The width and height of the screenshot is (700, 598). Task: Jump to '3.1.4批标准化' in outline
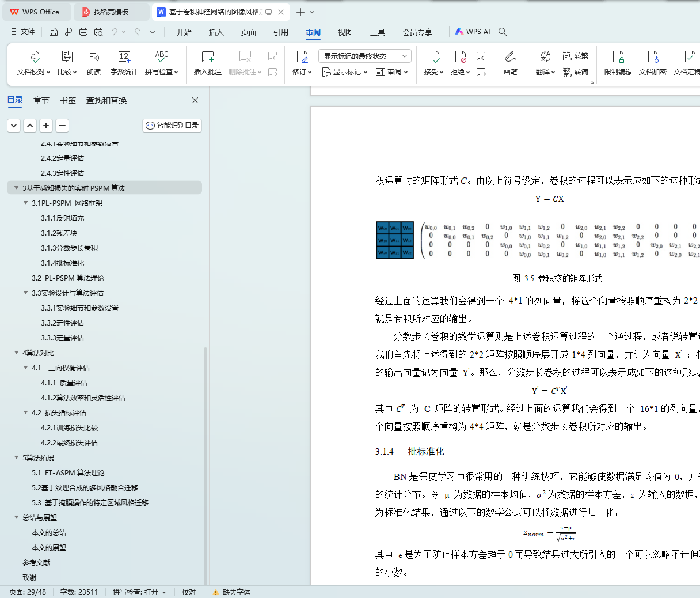point(62,263)
